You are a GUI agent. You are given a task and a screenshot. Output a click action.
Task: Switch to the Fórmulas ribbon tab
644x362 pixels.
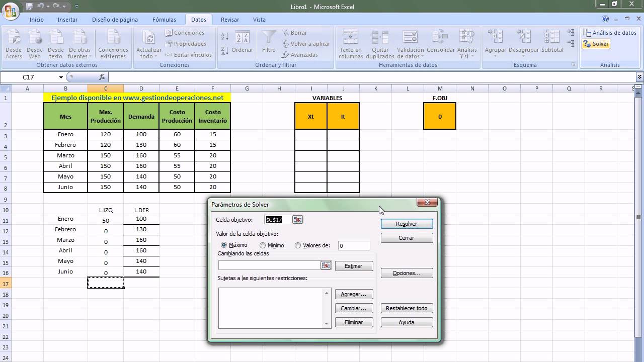[x=164, y=19]
